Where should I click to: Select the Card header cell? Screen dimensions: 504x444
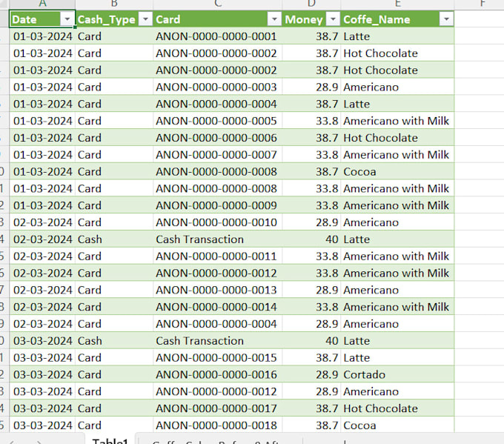coord(218,19)
